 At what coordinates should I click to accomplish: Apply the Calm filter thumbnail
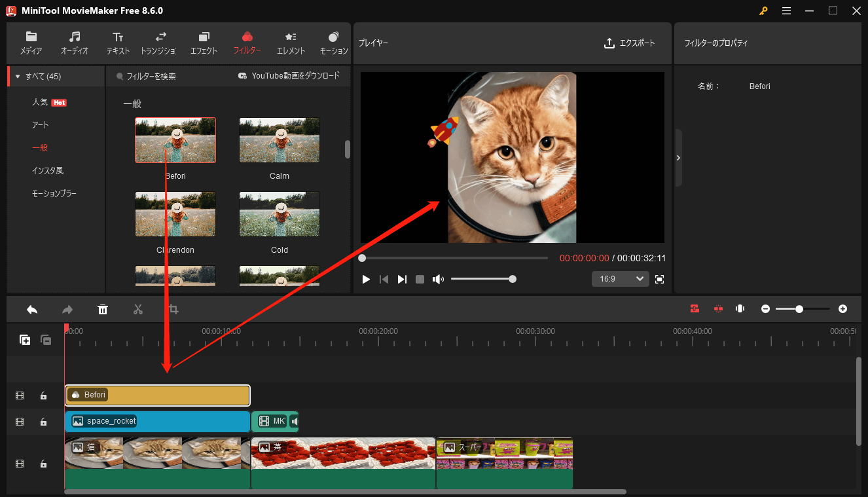pyautogui.click(x=279, y=140)
